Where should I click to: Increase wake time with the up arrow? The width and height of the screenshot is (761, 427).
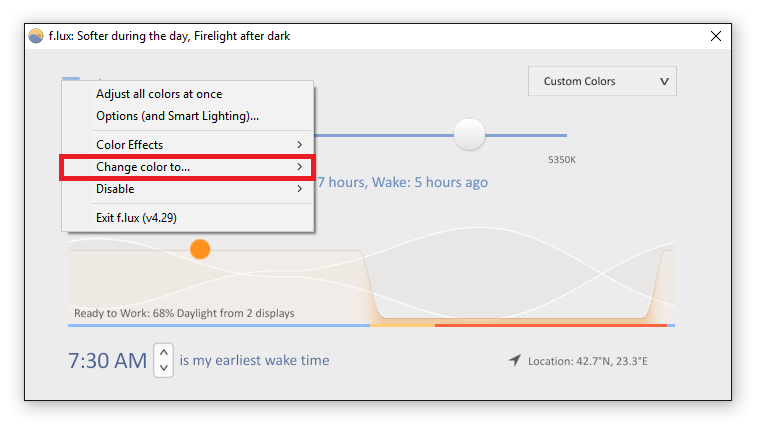tap(164, 353)
